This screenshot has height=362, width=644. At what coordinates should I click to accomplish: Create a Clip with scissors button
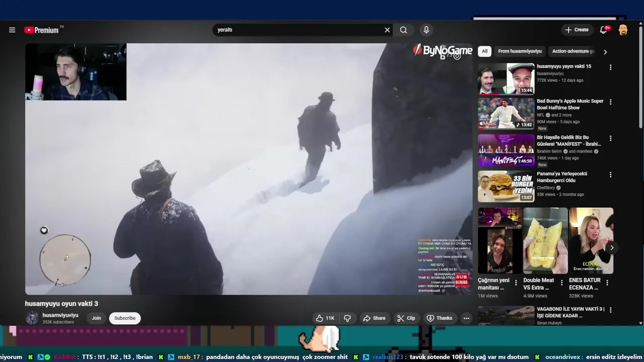pyautogui.click(x=406, y=318)
